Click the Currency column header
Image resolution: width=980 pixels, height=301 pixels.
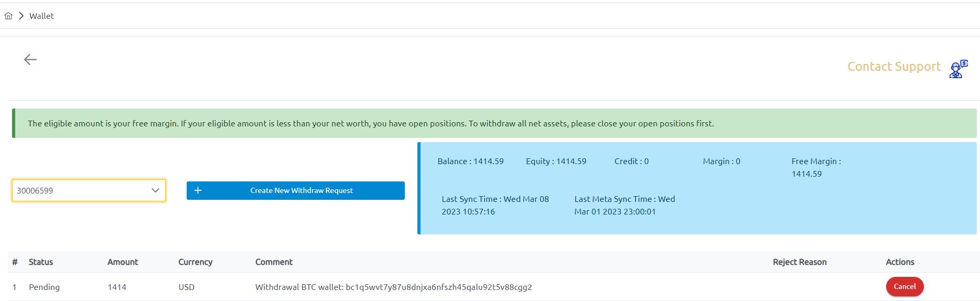click(x=195, y=262)
